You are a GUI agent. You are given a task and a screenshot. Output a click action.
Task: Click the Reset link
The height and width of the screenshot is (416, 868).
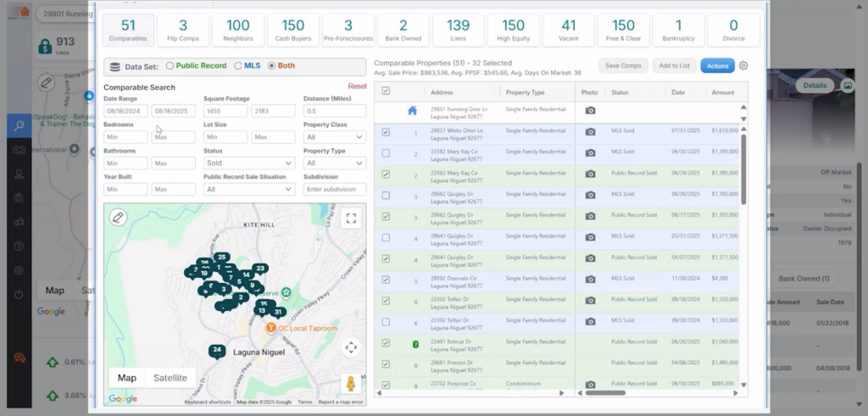coord(357,86)
